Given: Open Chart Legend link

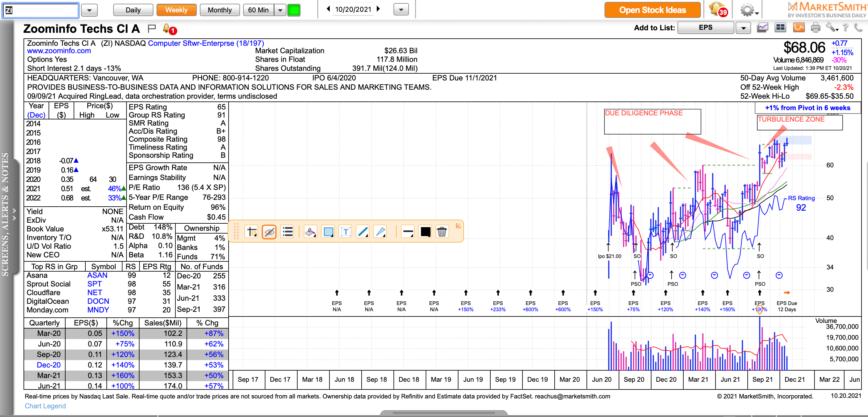Looking at the screenshot, I should click(45, 406).
